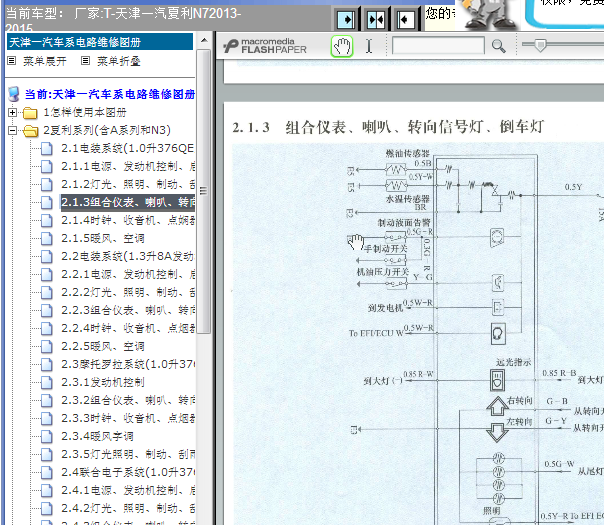
Task: Click the FlashPaper zoom slider handle
Action: pos(540,45)
